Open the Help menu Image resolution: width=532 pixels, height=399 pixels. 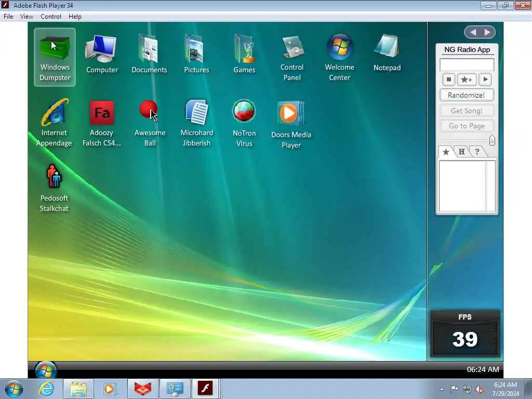pos(75,17)
